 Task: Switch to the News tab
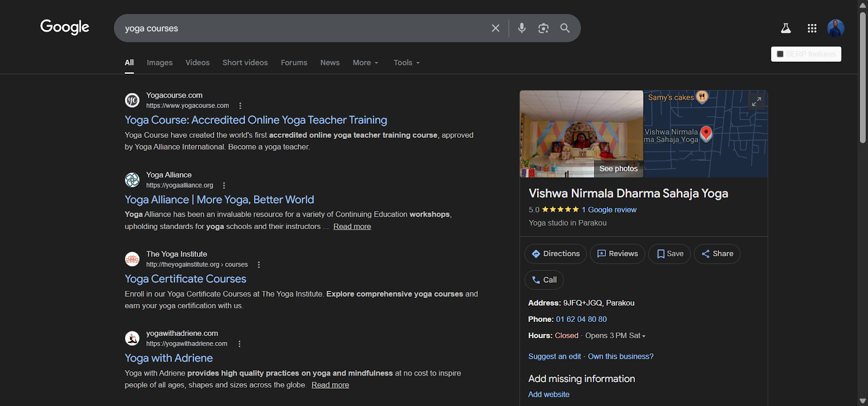pyautogui.click(x=330, y=62)
